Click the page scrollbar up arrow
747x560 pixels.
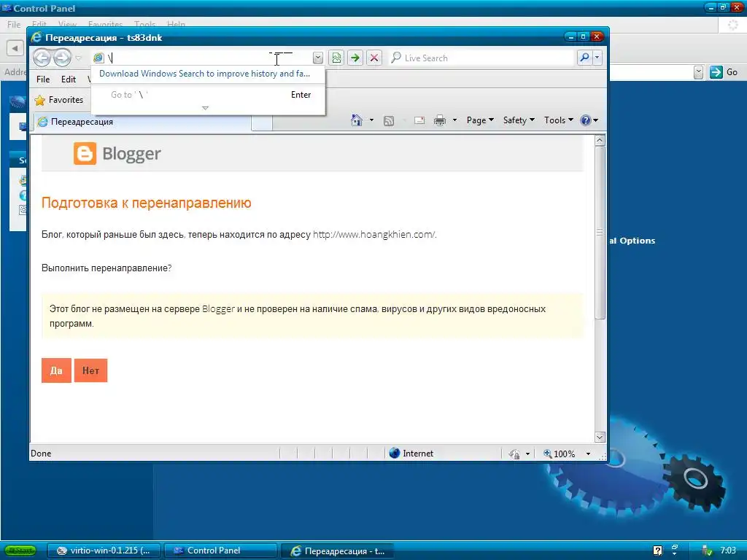(x=600, y=141)
